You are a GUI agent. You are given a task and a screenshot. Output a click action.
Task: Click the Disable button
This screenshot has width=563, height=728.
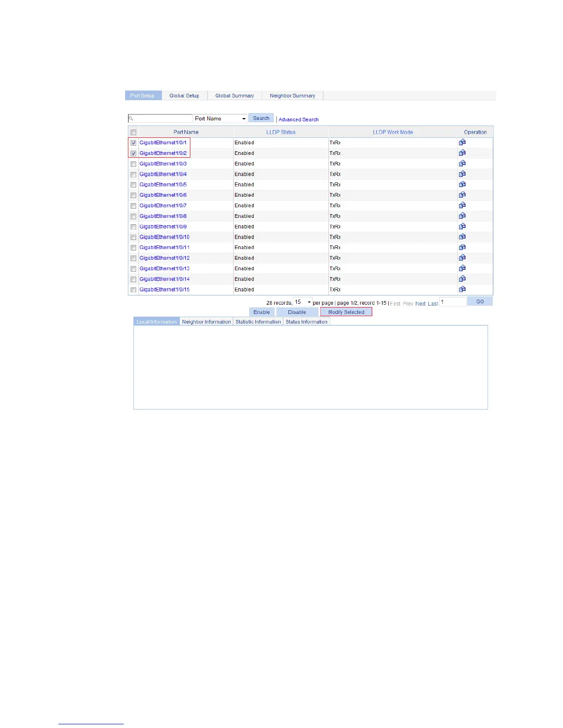[x=297, y=312]
